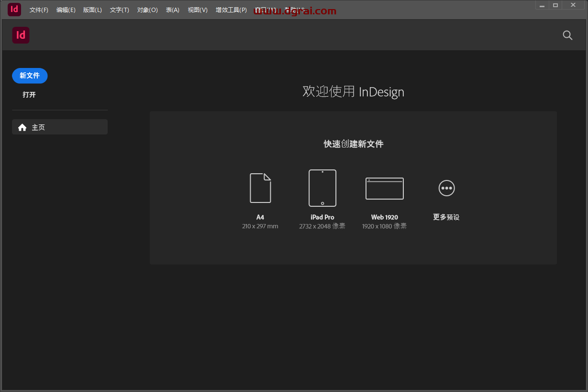Viewport: 588px width, 392px height.
Task: Open the 文件(F) menu
Action: [x=39, y=10]
